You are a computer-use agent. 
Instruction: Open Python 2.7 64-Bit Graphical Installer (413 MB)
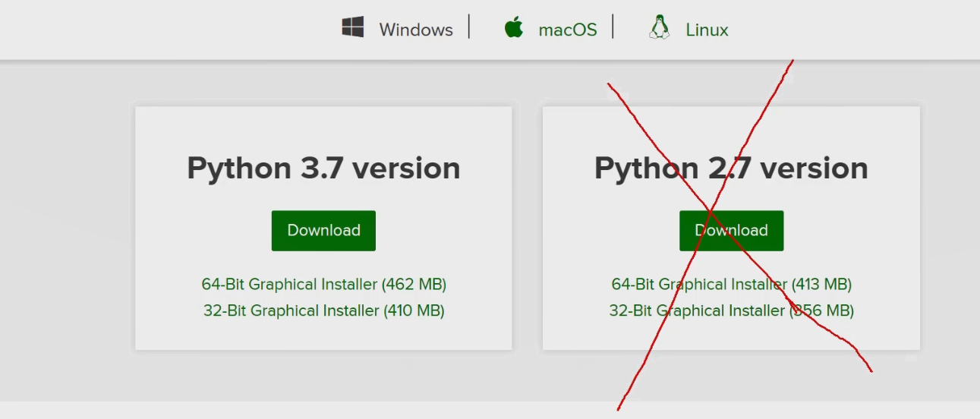[732, 285]
